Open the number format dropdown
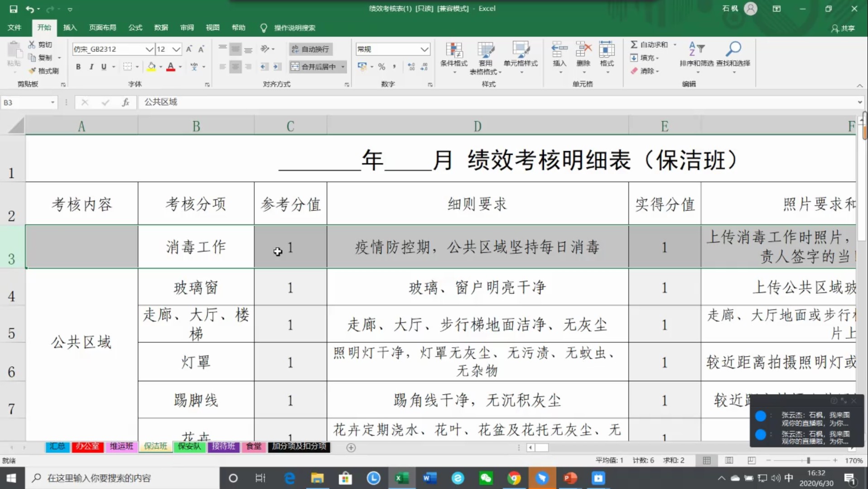Viewport: 868px width, 489px height. click(424, 49)
